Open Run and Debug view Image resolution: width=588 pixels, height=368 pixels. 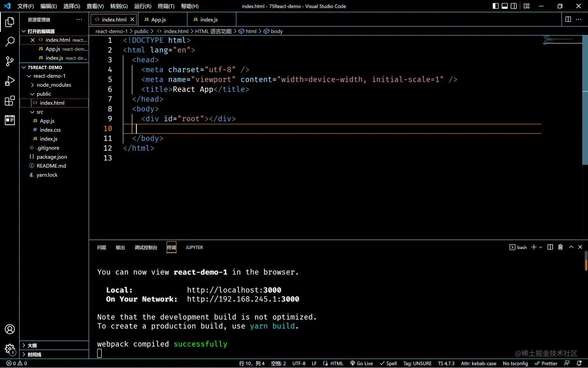pyautogui.click(x=10, y=81)
